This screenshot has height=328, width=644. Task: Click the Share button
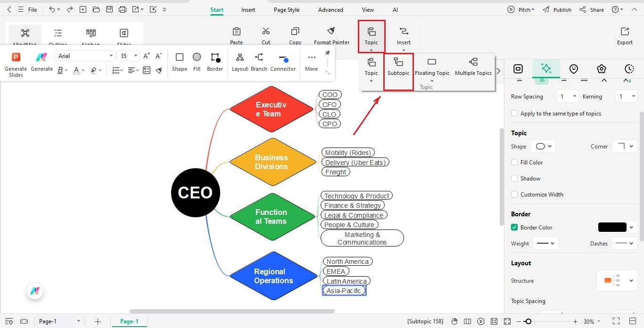(591, 9)
